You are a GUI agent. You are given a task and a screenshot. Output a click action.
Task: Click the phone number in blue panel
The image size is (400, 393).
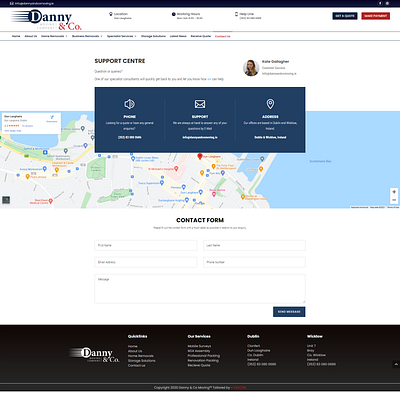(130, 137)
